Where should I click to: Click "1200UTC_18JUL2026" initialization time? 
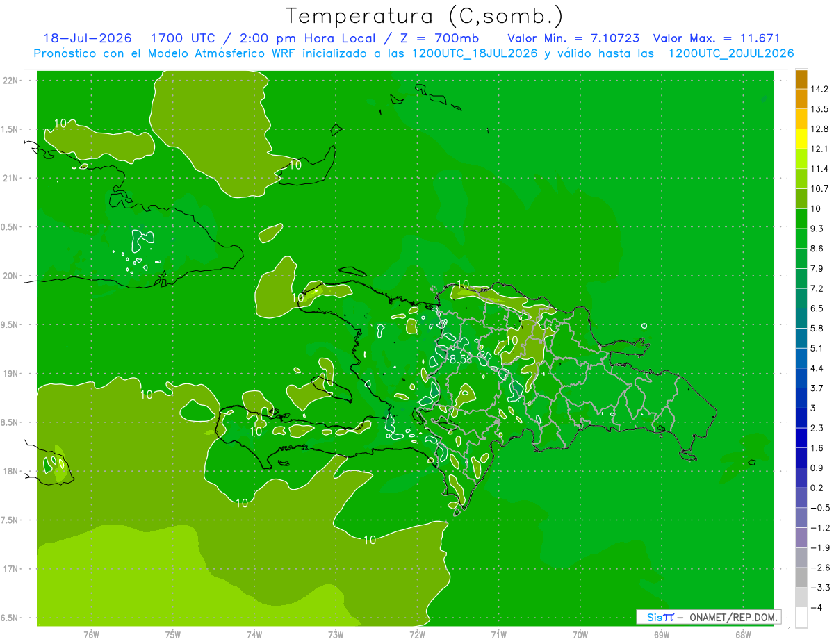475,53
